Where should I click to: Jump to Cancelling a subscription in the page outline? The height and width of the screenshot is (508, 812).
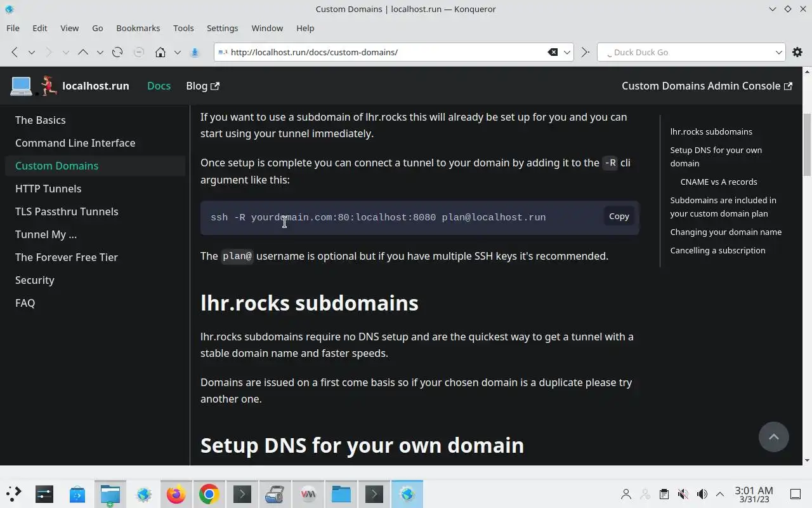pyautogui.click(x=717, y=250)
